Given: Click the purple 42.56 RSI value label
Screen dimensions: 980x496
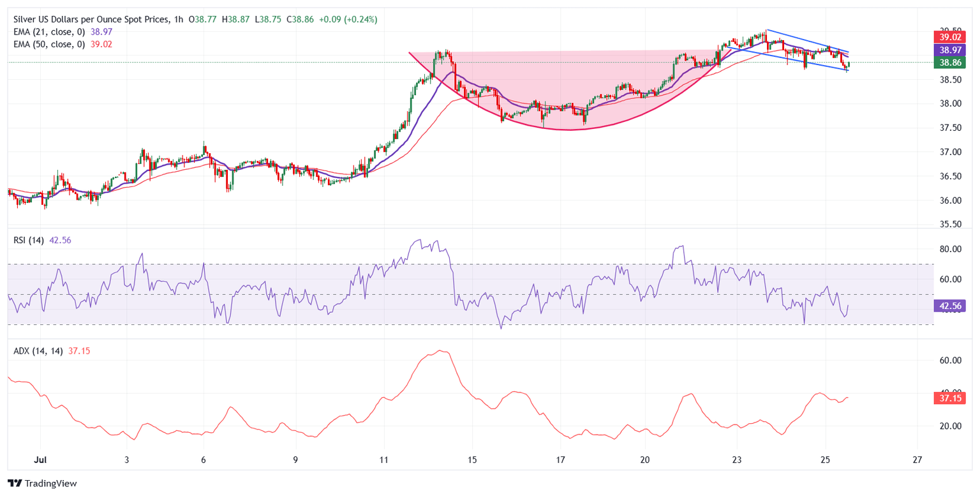Looking at the screenshot, I should (951, 306).
